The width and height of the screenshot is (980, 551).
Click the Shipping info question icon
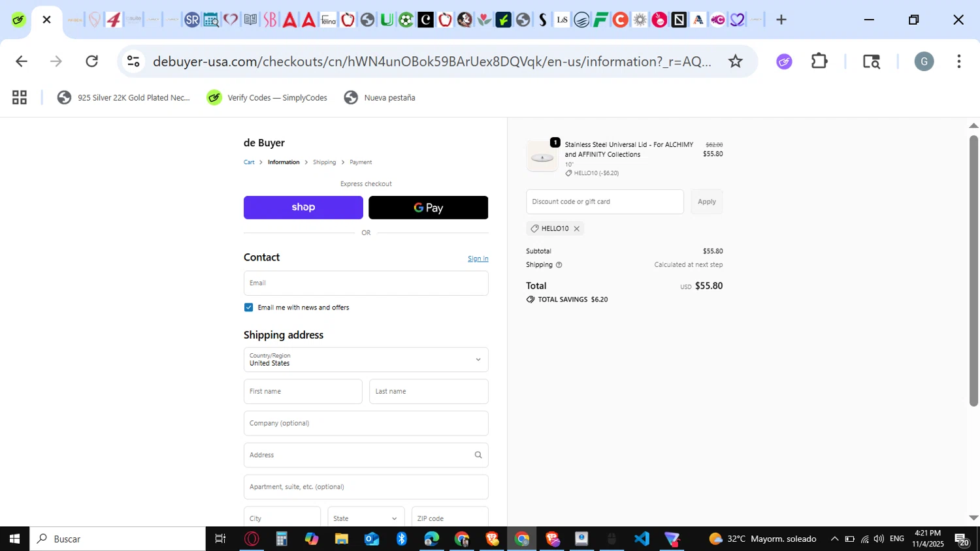[x=559, y=265]
